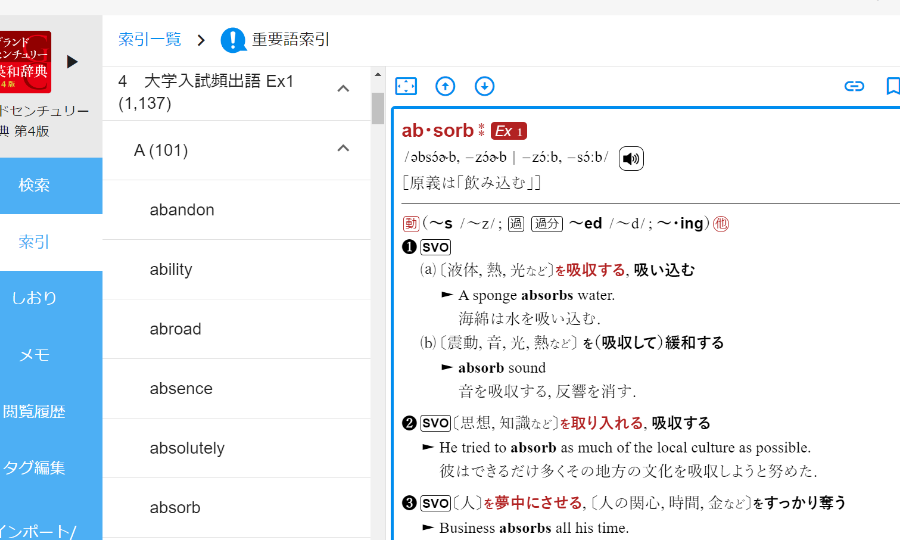The height and width of the screenshot is (540, 900).
Task: Select abandon in the index list
Action: (236, 210)
